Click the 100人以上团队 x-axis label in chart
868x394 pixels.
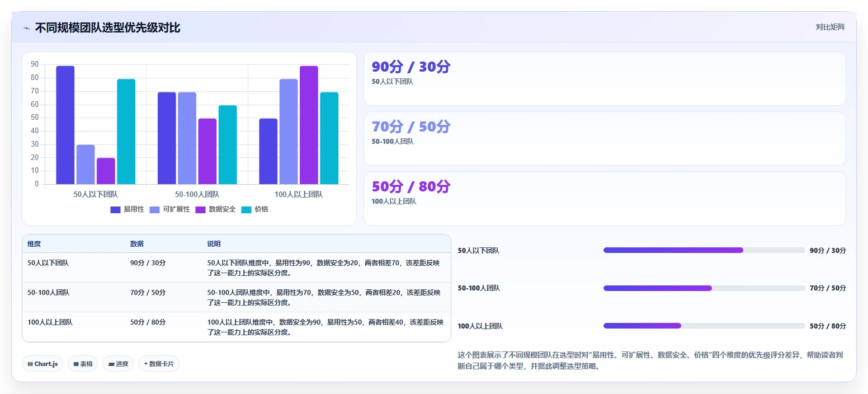(x=299, y=194)
